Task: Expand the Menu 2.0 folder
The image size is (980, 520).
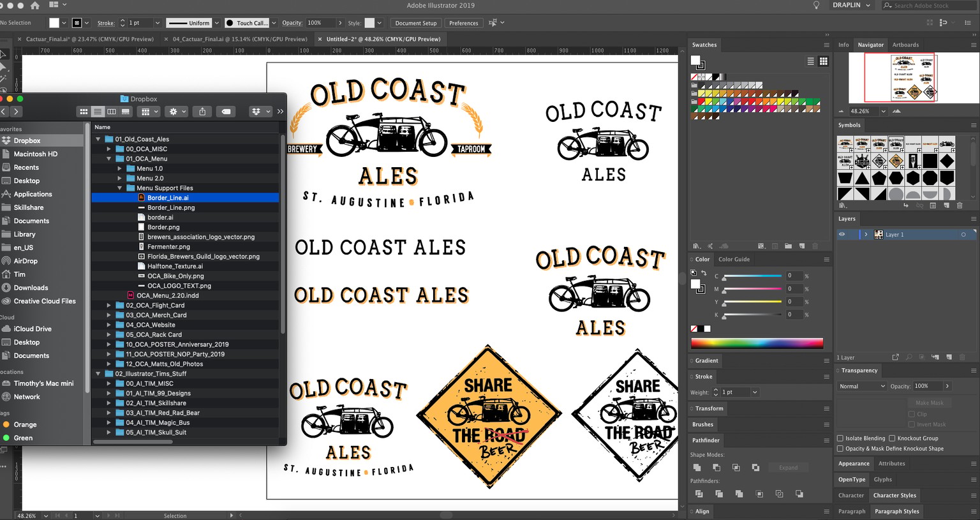Action: tap(119, 178)
